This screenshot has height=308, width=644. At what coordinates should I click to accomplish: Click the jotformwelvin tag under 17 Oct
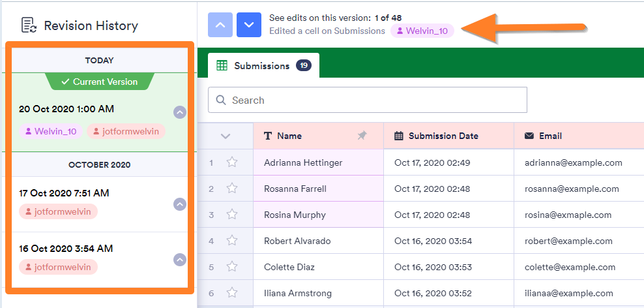point(58,211)
